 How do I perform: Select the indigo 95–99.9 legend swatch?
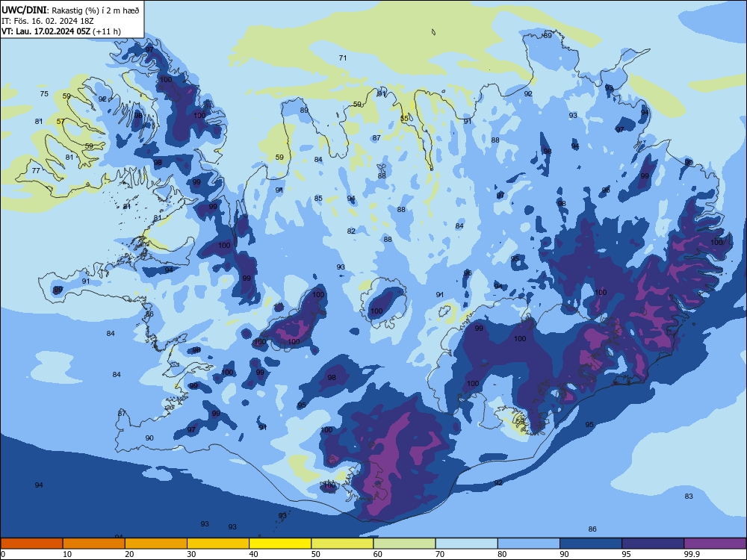[653, 544]
